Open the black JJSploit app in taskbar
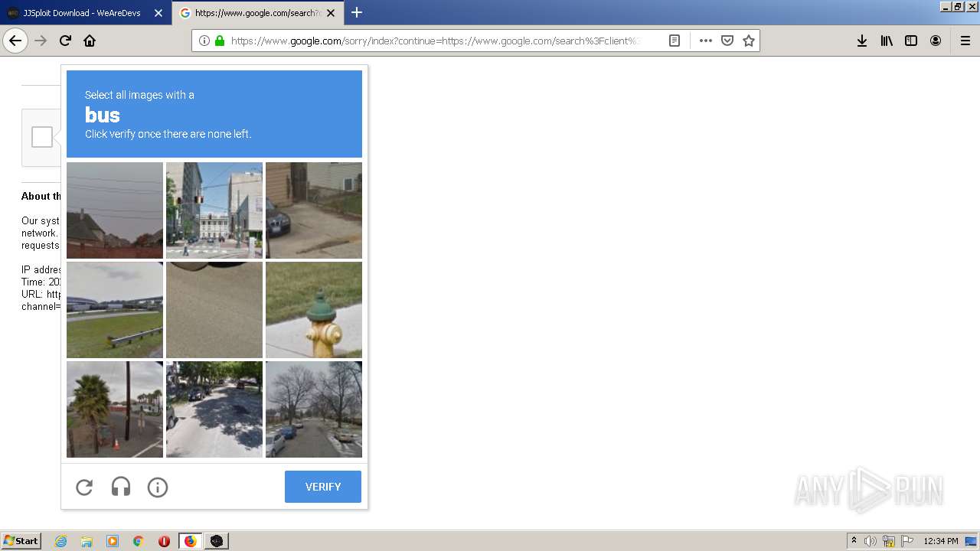 217,541
